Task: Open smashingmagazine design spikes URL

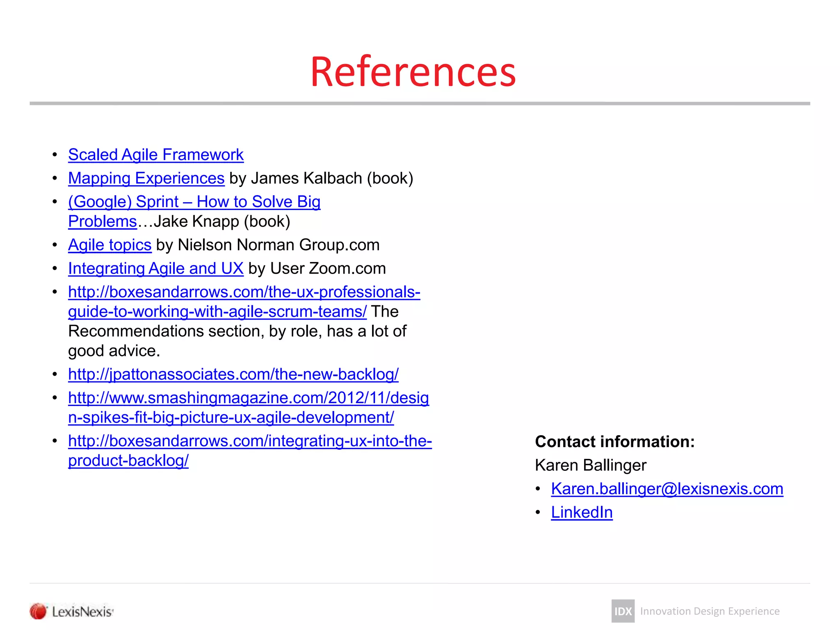Action: 248,398
